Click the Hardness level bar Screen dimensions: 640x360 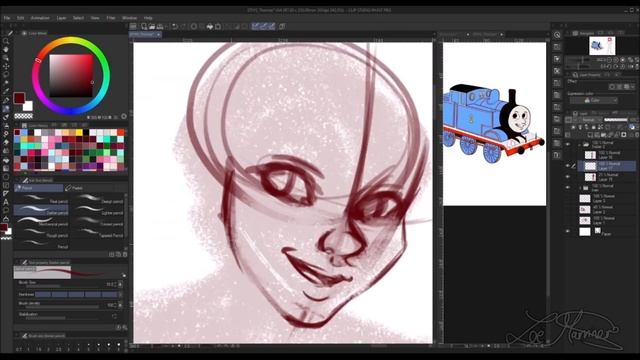(x=76, y=294)
